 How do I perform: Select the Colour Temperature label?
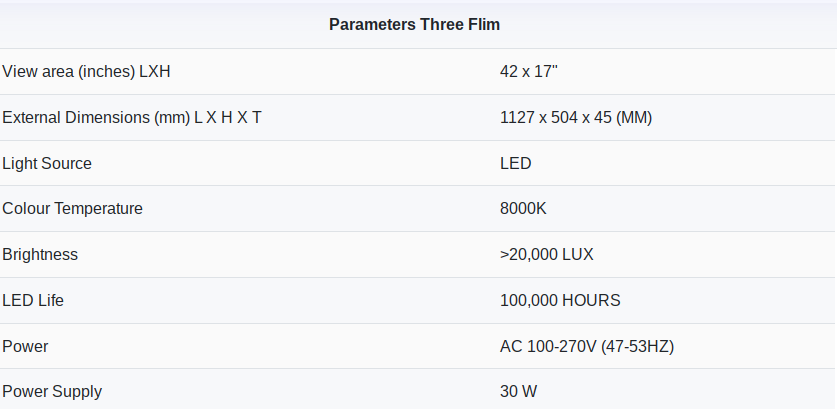73,209
